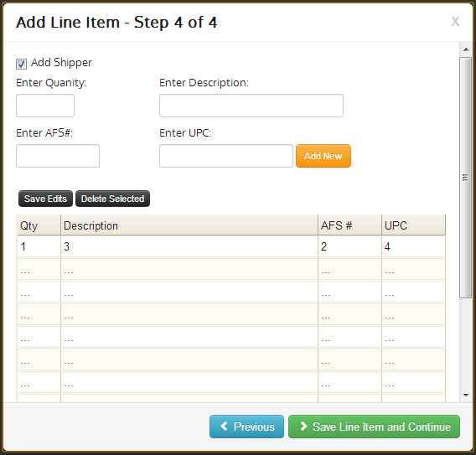Click Save Line Item and Continue
This screenshot has height=455, width=476.
pos(374,427)
